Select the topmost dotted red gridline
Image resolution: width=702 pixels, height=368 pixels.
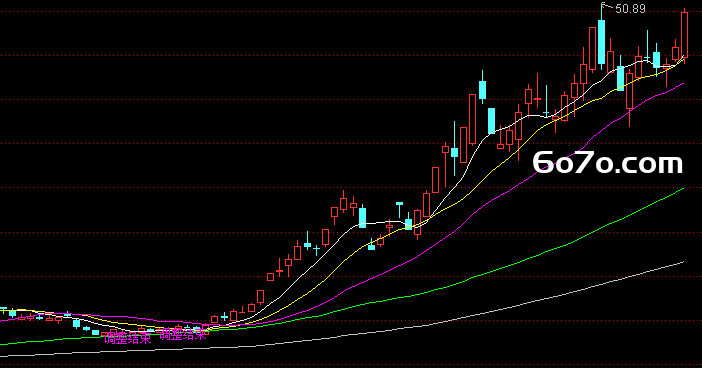point(351,12)
